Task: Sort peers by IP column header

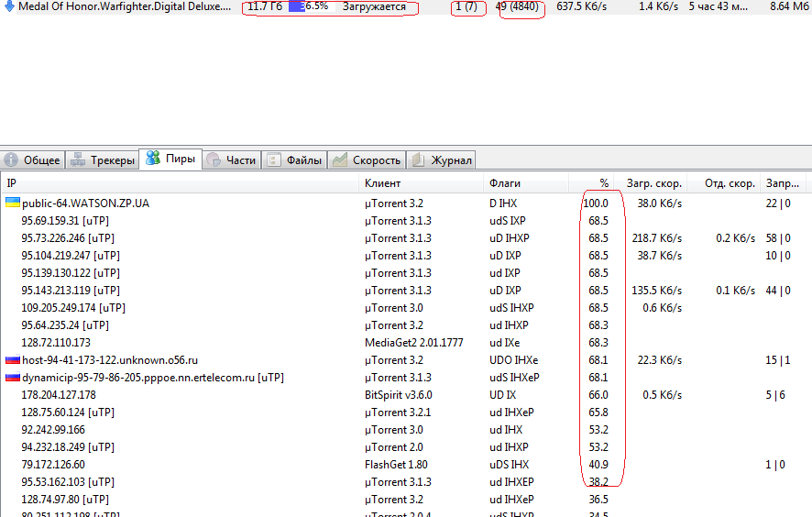Action: tap(180, 182)
